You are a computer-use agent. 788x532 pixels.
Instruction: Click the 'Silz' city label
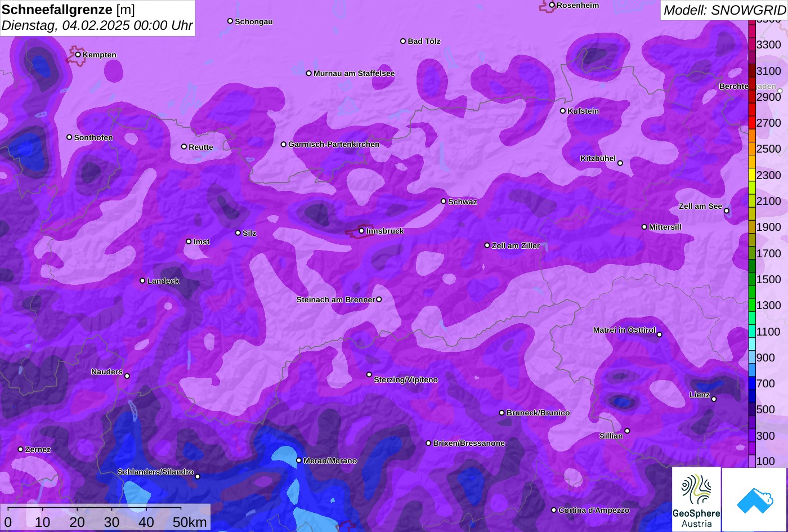click(249, 233)
